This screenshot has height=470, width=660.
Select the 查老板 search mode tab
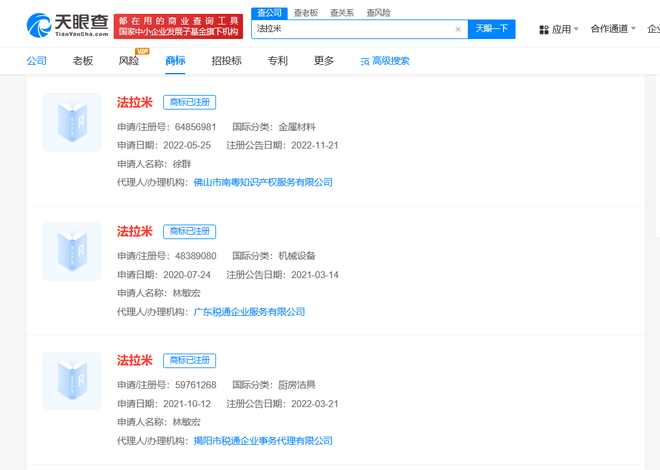(305, 12)
